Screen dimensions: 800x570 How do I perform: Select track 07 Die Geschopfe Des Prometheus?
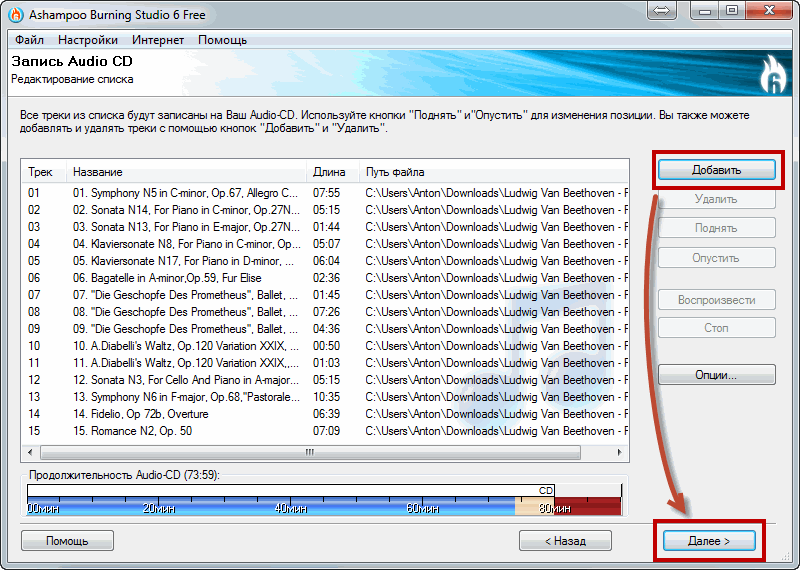tap(325, 295)
